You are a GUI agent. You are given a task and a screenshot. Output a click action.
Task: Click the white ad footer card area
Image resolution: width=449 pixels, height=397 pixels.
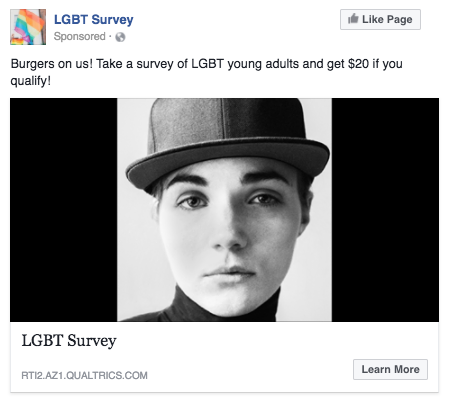(x=224, y=357)
